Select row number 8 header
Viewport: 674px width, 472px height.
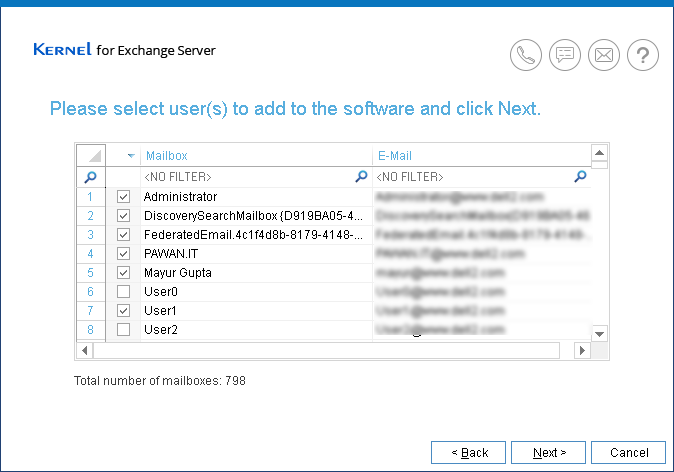[91, 330]
